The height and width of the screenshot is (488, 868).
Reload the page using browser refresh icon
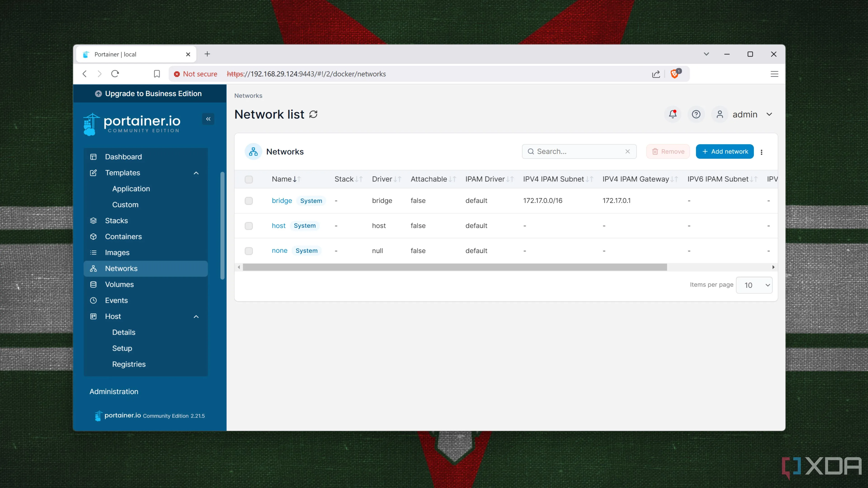tap(115, 74)
